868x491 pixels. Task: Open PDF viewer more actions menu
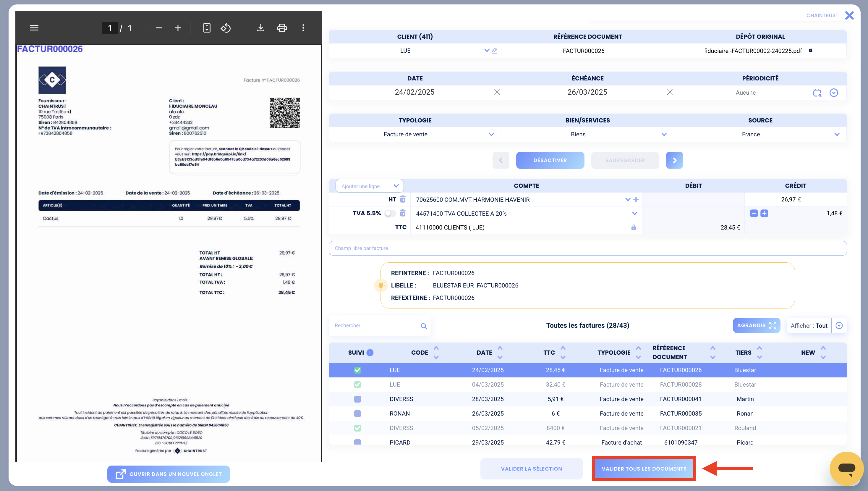pos(303,28)
